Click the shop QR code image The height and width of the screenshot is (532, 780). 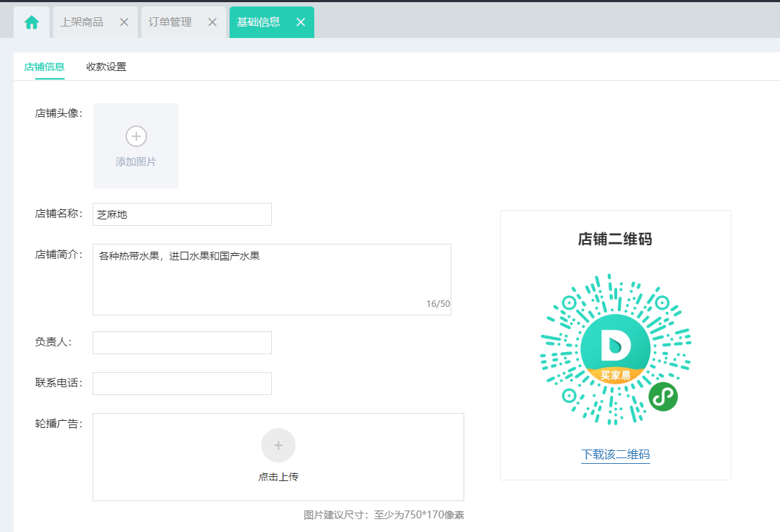click(x=616, y=349)
